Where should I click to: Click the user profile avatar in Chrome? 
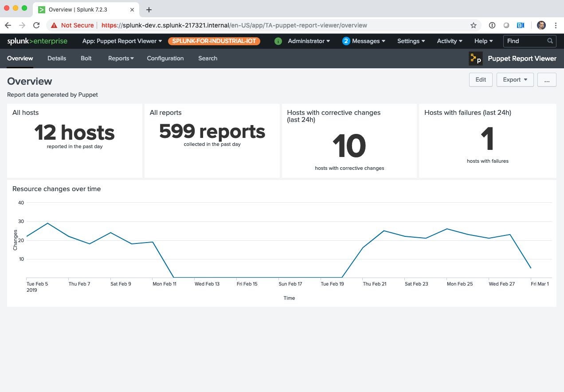[x=541, y=25]
